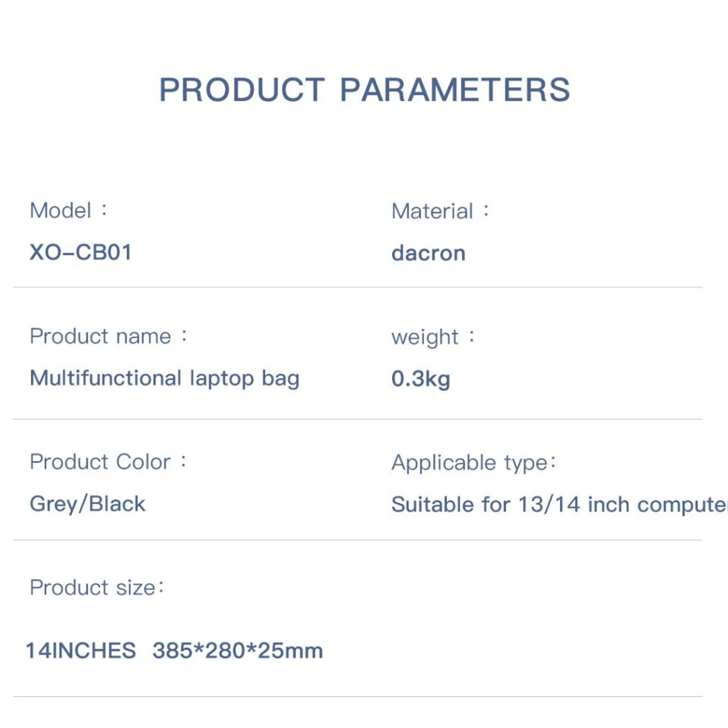Select the XO-CB01 model value
This screenshot has width=728, height=728.
81,253
